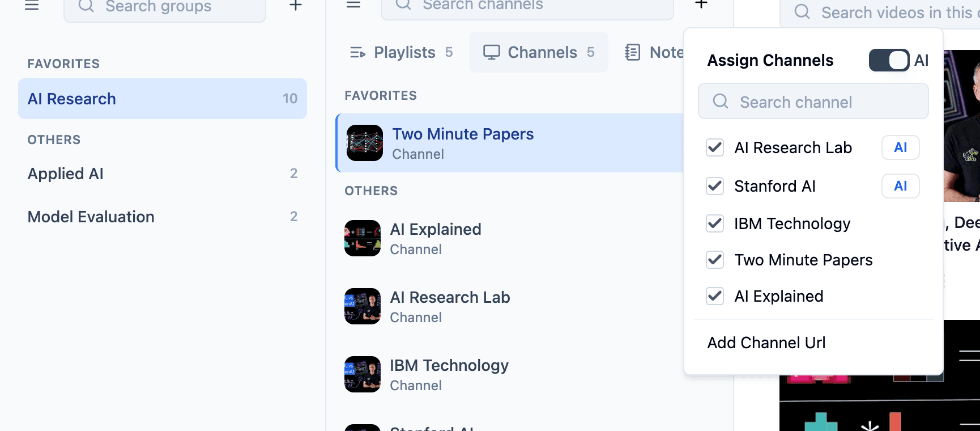Focus the Search videos input field
980x431 pixels.
(880, 14)
